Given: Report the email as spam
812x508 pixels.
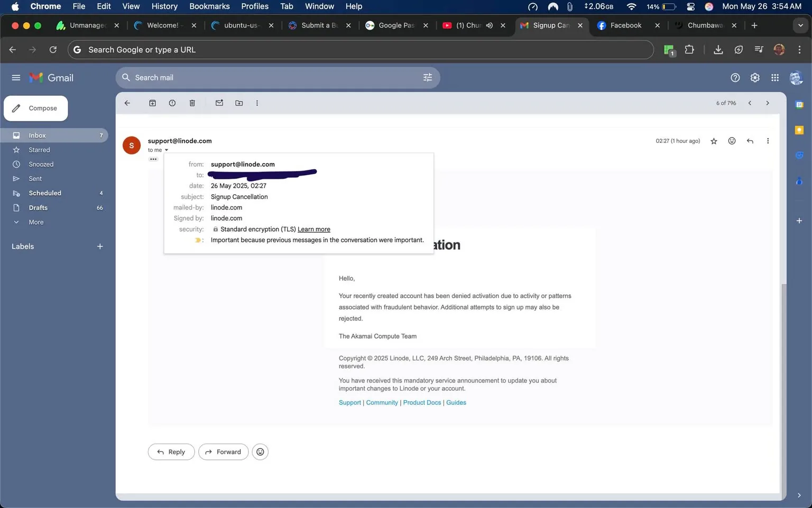Looking at the screenshot, I should [172, 103].
